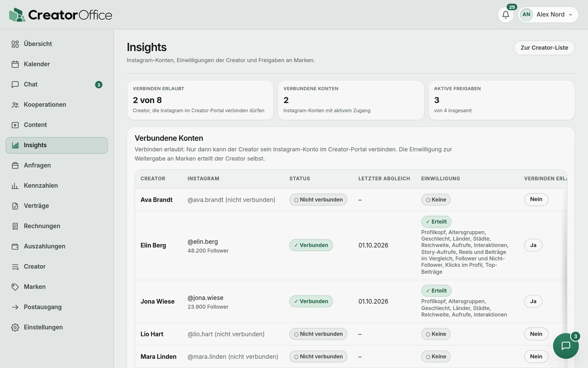Click the Anfragen box icon

[15, 166]
